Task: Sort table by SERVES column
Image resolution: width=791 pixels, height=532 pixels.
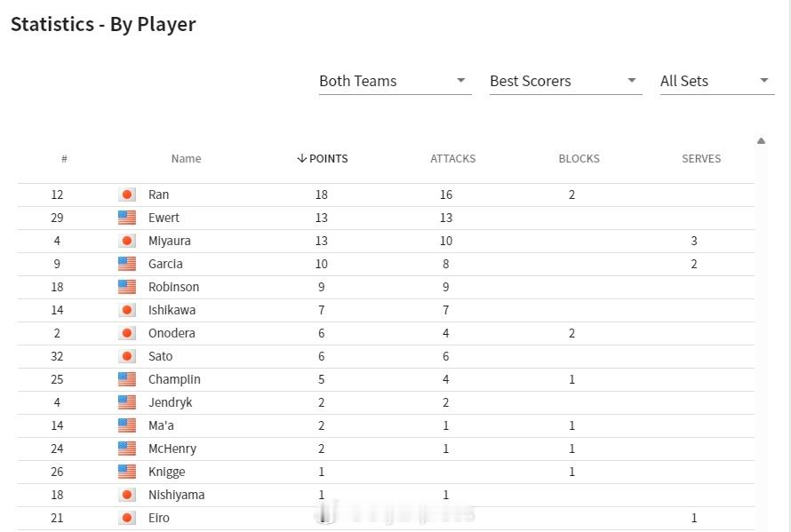Action: [701, 159]
